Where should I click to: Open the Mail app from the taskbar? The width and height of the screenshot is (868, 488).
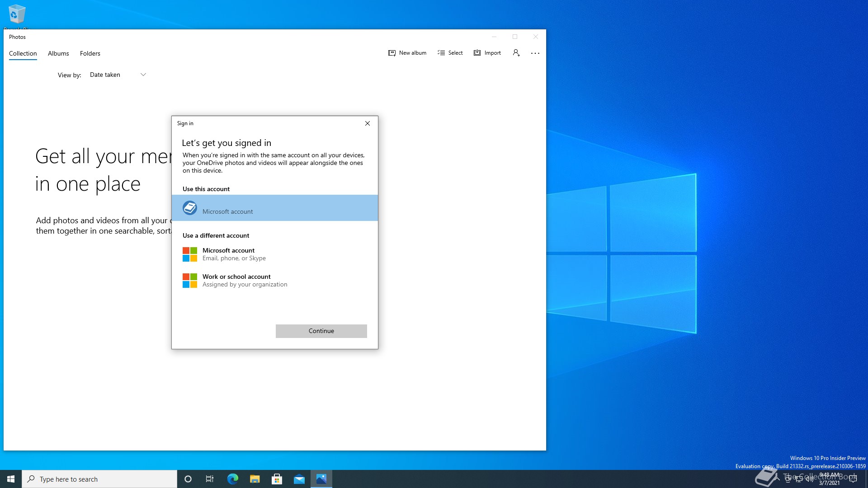click(x=299, y=479)
